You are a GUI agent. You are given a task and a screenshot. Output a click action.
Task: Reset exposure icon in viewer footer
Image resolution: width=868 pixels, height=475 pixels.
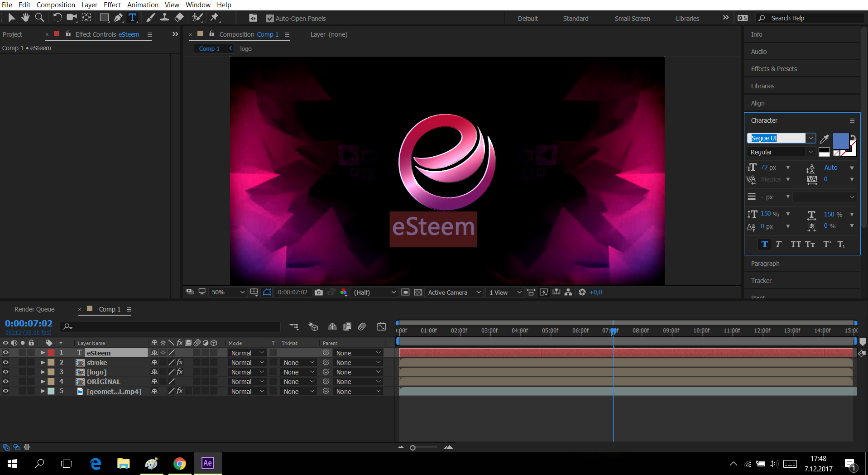tap(582, 293)
